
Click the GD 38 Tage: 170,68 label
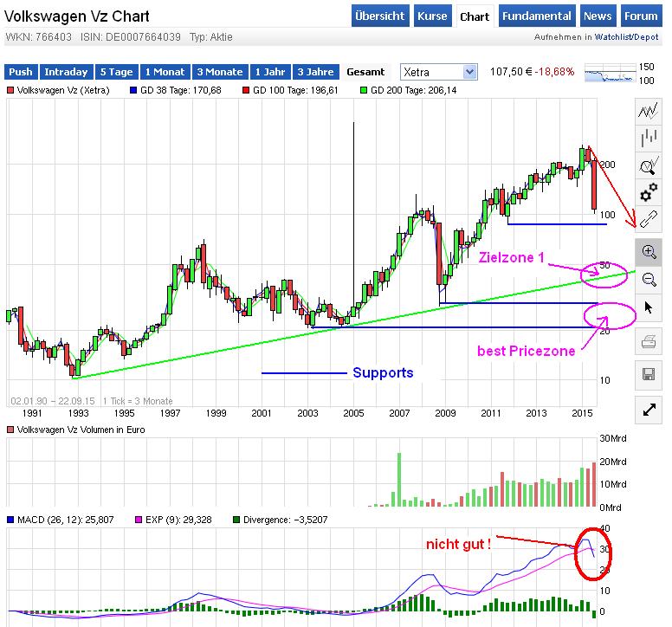click(180, 90)
